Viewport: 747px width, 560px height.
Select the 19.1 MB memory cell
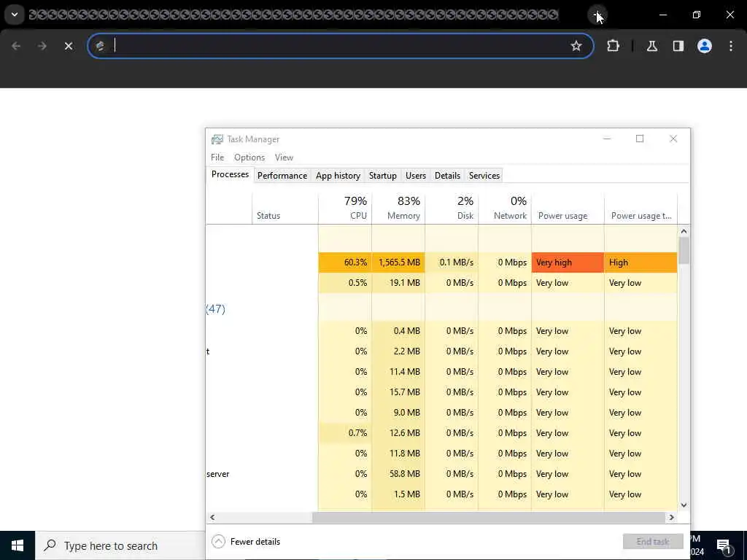(398, 283)
